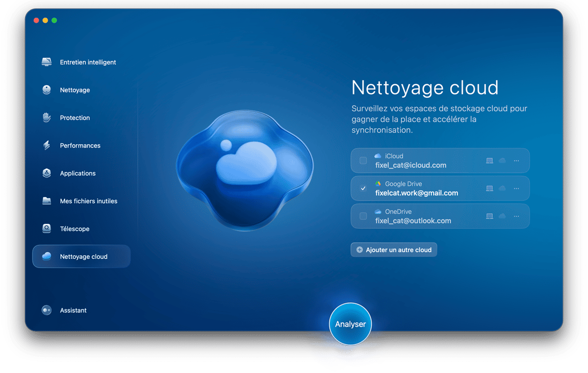
Task: Open OneDrive row ellipsis options
Action: click(x=516, y=216)
